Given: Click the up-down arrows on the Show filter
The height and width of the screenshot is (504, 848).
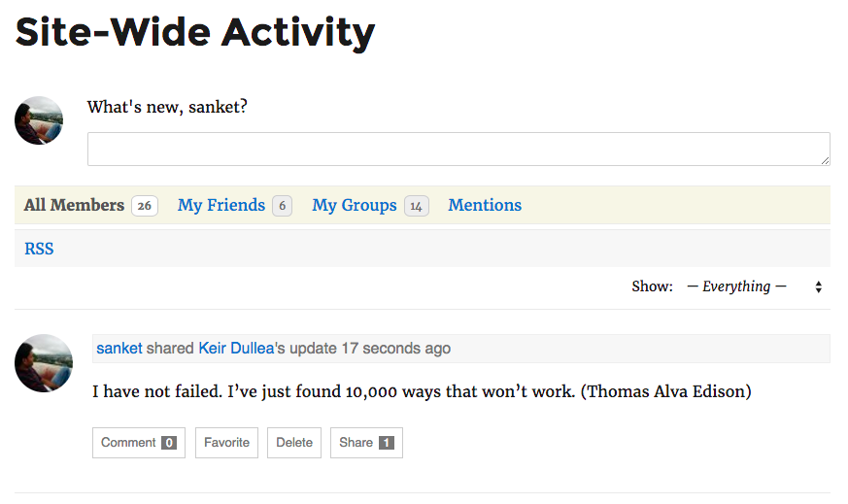Looking at the screenshot, I should (819, 287).
